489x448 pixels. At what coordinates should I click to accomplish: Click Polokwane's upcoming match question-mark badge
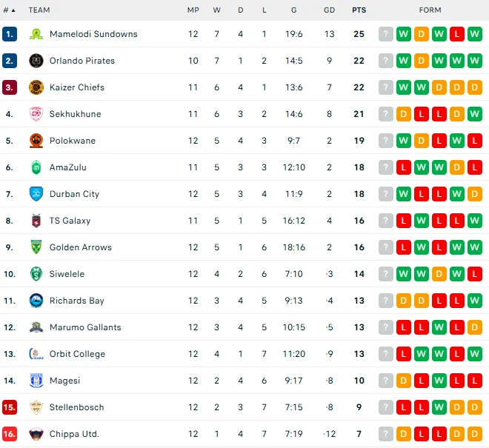386,141
